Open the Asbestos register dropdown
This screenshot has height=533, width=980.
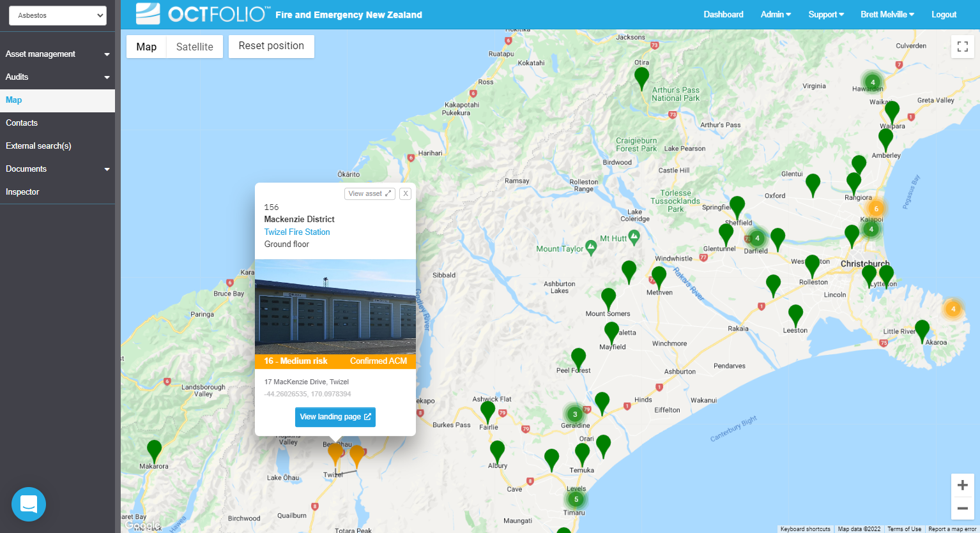click(x=57, y=15)
